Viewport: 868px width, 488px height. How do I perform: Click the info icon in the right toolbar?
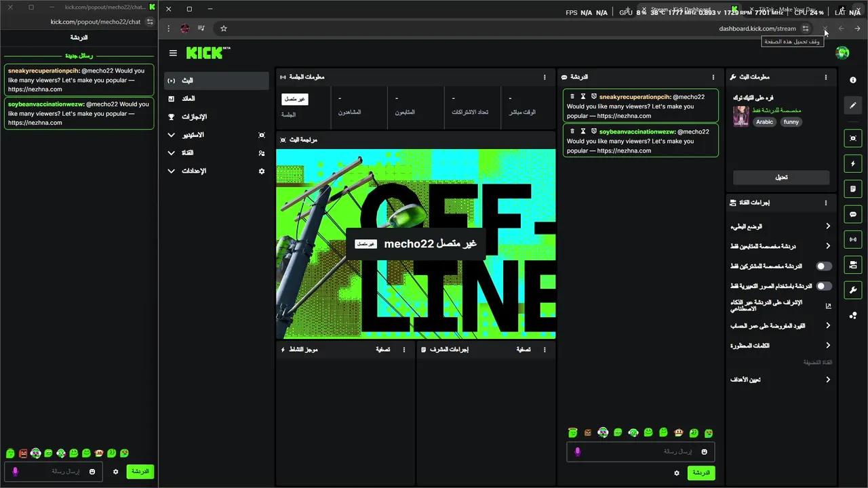tap(853, 80)
